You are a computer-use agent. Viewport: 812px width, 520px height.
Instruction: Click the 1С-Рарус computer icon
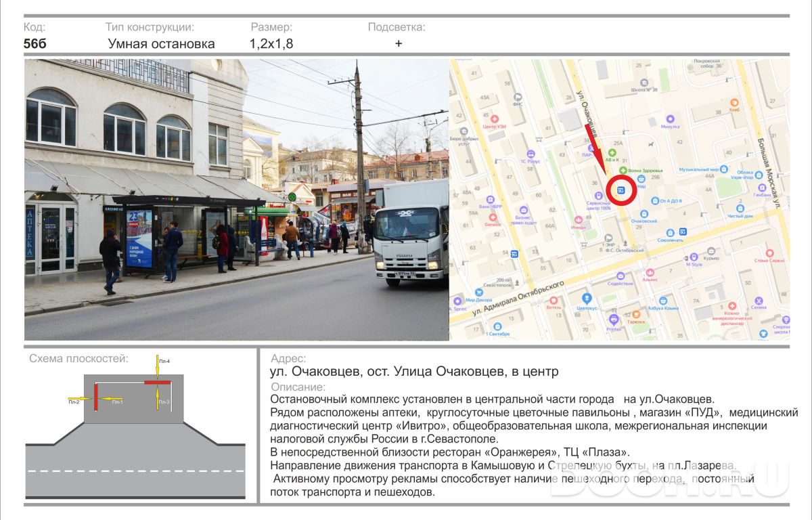pos(531,154)
